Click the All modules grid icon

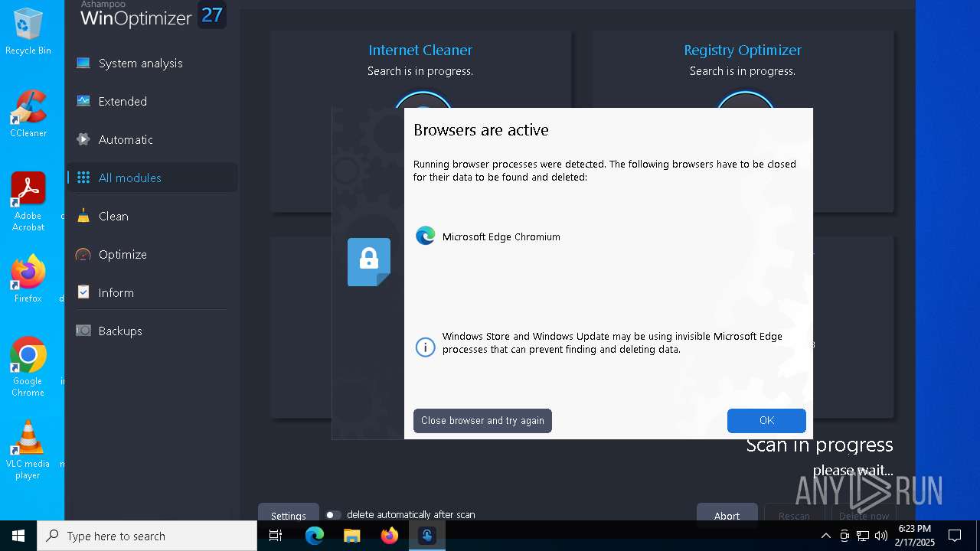coord(83,178)
